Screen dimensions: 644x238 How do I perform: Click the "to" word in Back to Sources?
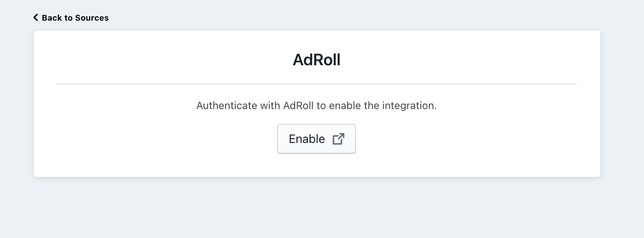click(68, 18)
